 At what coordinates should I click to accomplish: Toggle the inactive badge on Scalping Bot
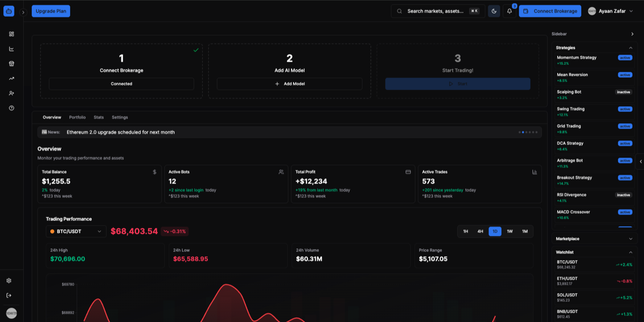click(623, 92)
